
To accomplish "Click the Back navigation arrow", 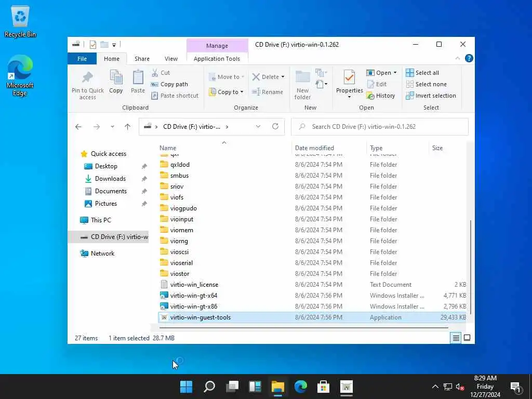I will click(78, 127).
